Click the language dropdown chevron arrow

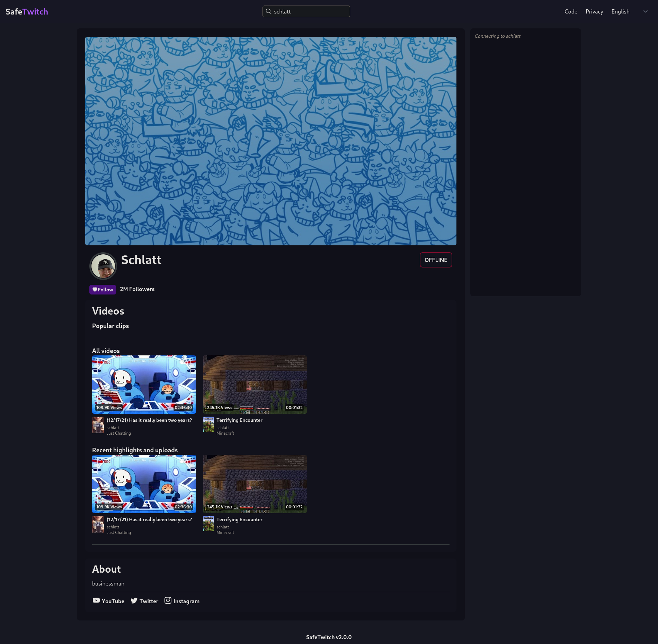point(646,11)
